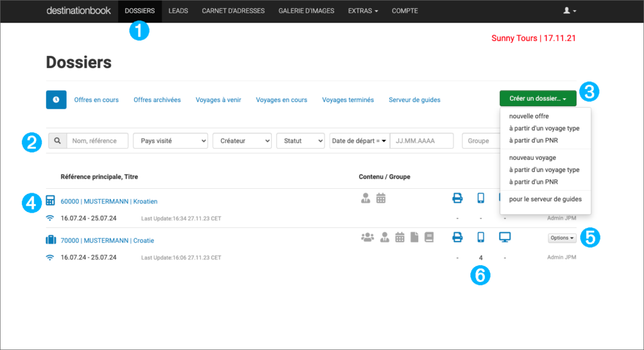Select 'nouvelle offre' from the create menu
Image resolution: width=644 pixels, height=350 pixels.
[528, 116]
